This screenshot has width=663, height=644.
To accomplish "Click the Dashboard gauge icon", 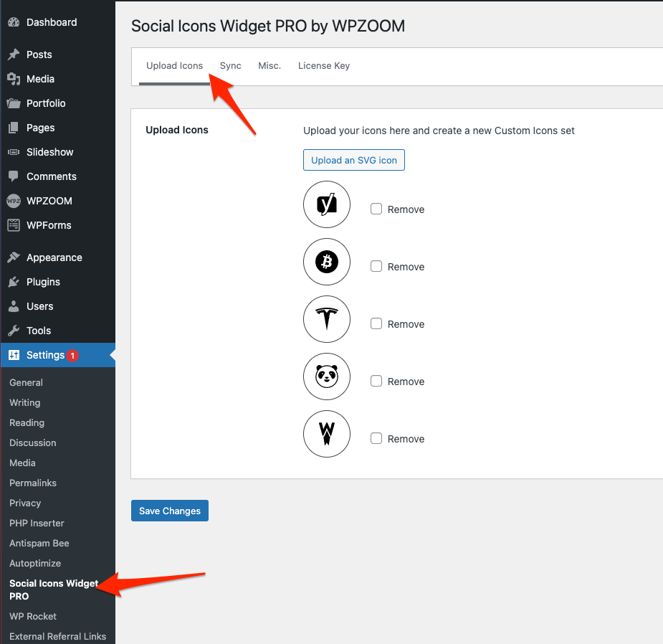I will [x=14, y=22].
